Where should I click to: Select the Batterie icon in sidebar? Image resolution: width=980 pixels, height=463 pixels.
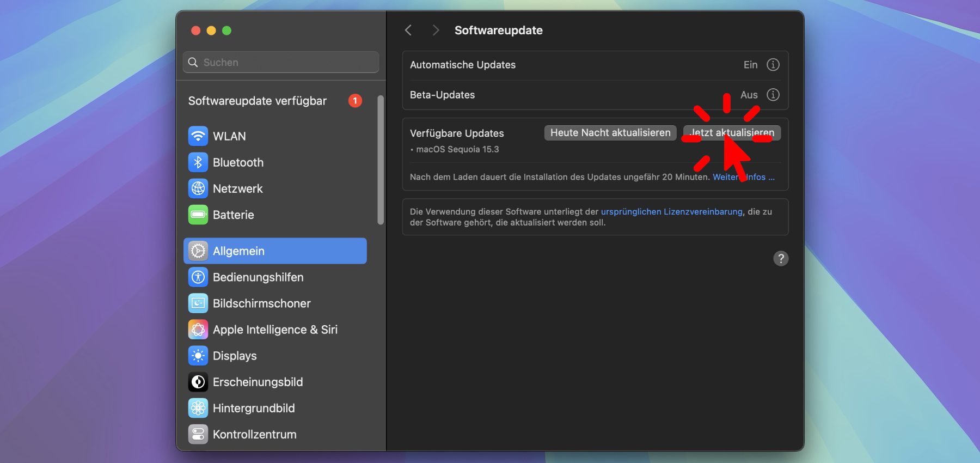pos(198,215)
